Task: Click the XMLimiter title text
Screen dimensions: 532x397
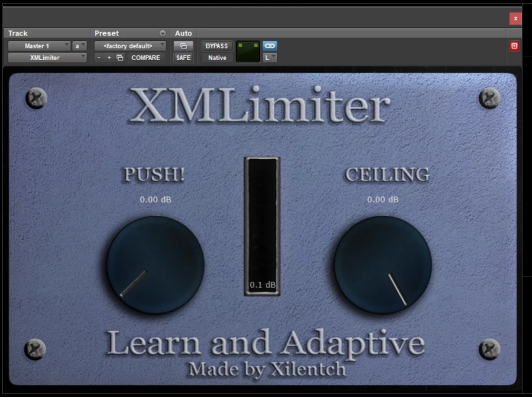Action: [260, 104]
